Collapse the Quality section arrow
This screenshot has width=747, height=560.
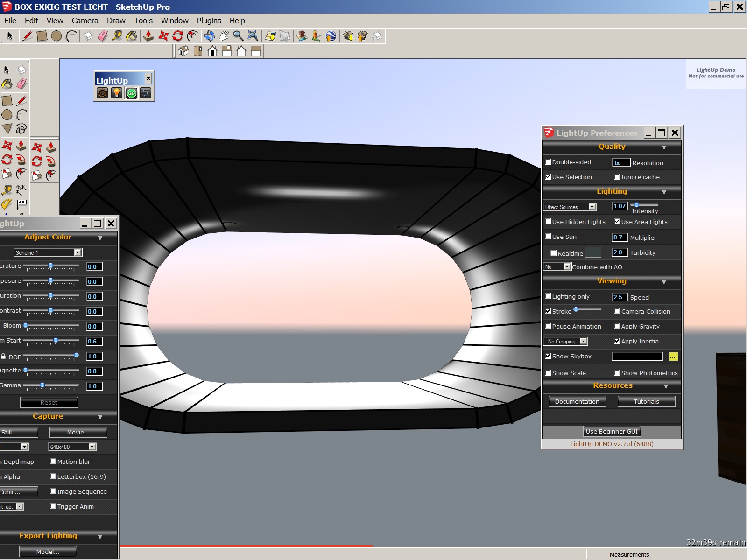pyautogui.click(x=664, y=148)
